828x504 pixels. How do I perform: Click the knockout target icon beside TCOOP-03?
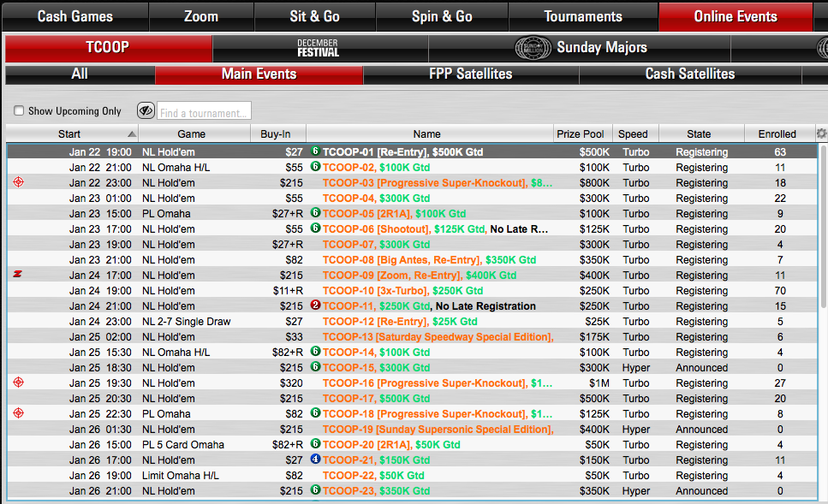coord(19,182)
